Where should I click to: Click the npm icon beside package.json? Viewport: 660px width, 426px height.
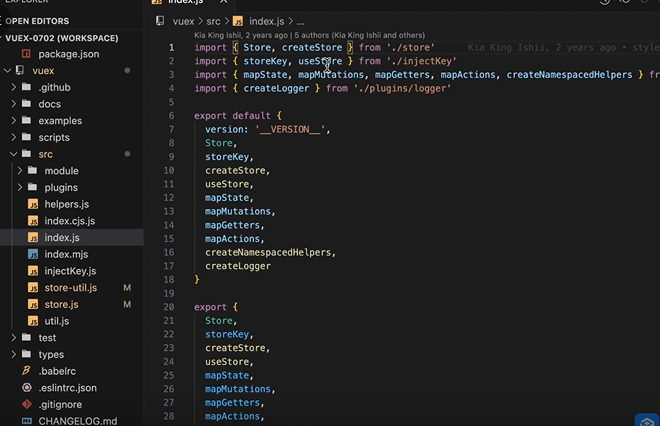pos(26,54)
